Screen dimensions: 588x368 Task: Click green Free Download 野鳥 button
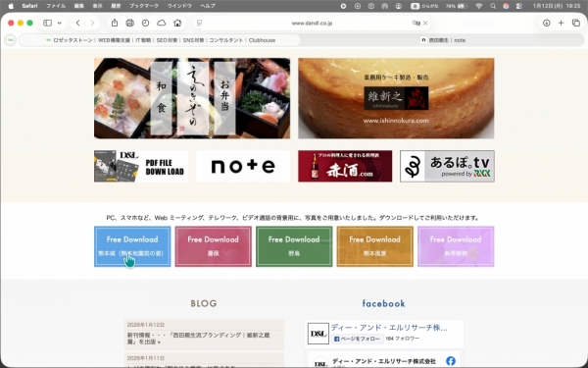click(x=294, y=246)
